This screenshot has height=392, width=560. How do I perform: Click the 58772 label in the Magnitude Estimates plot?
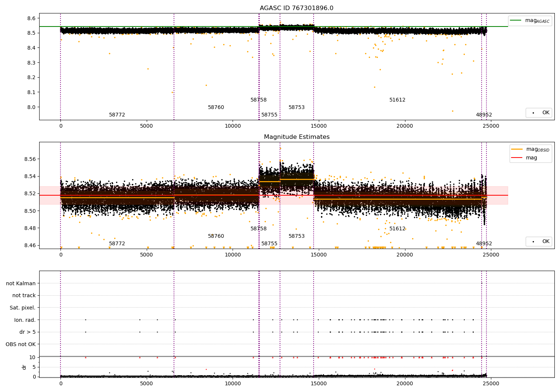117,244
